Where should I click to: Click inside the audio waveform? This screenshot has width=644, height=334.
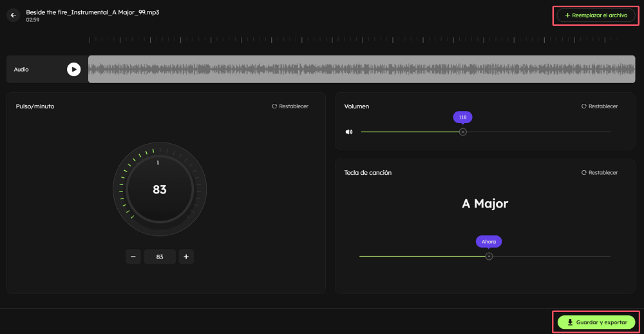coord(362,69)
